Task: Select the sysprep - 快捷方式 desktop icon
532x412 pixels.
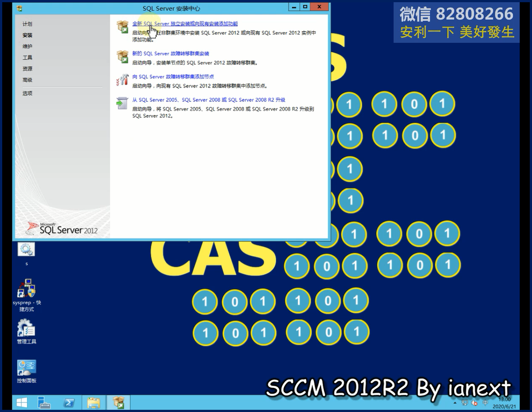Action: tap(26, 295)
